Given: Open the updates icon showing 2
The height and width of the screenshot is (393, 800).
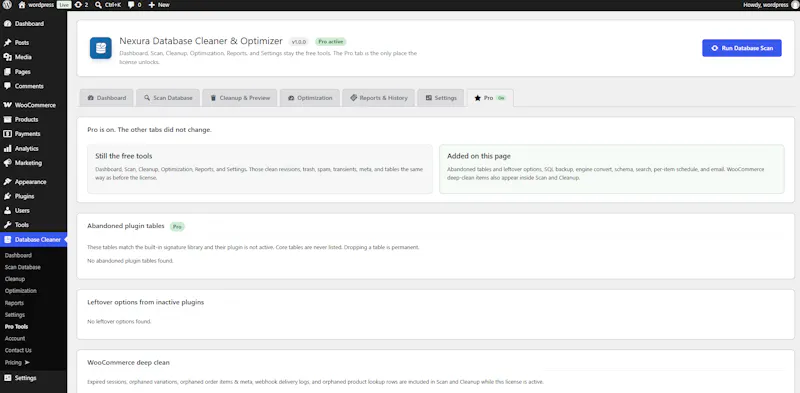Looking at the screenshot, I should pos(81,5).
